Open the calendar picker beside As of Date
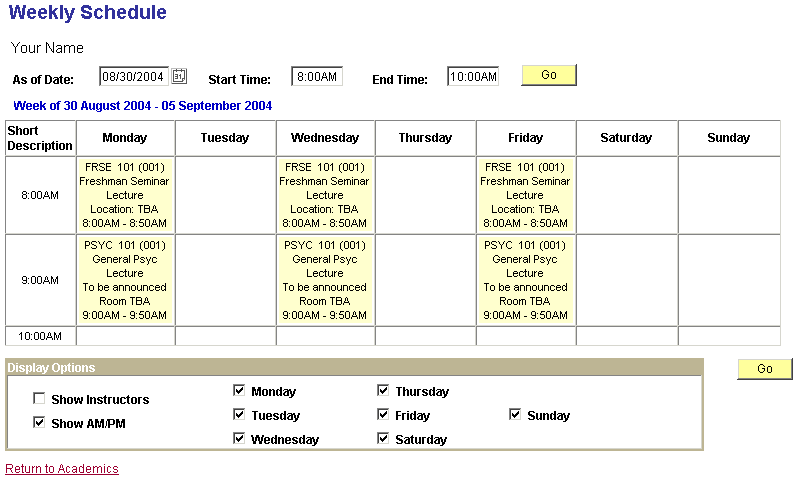The height and width of the screenshot is (493, 794). coord(180,76)
